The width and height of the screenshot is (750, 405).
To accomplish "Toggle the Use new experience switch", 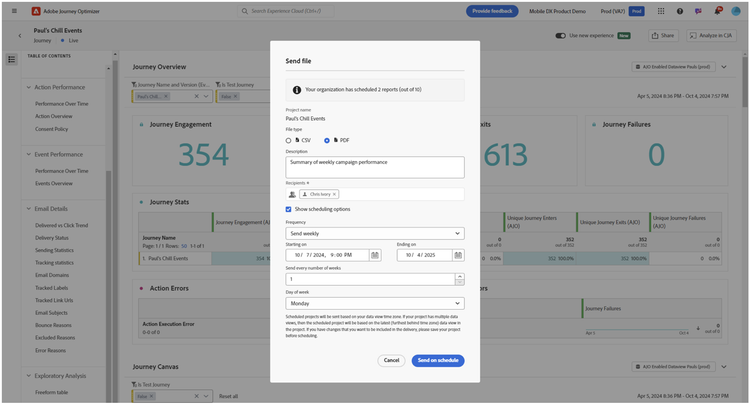I will [561, 35].
